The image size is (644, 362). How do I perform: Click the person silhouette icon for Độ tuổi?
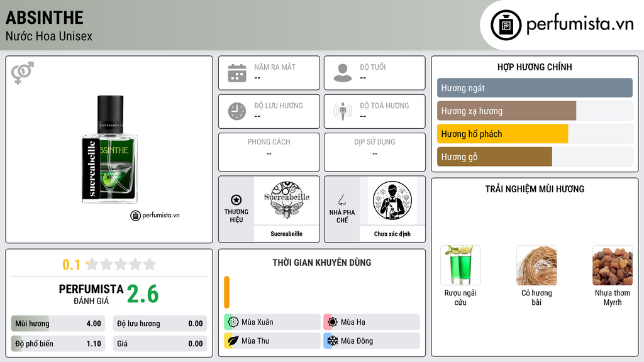343,73
